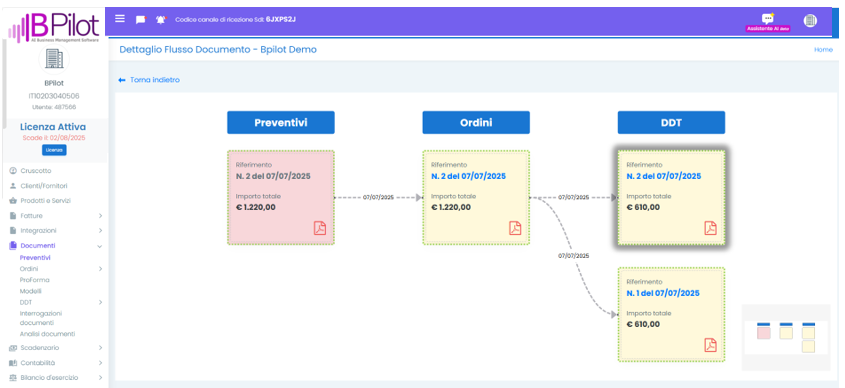Select Cruscotto in the sidebar

point(36,171)
